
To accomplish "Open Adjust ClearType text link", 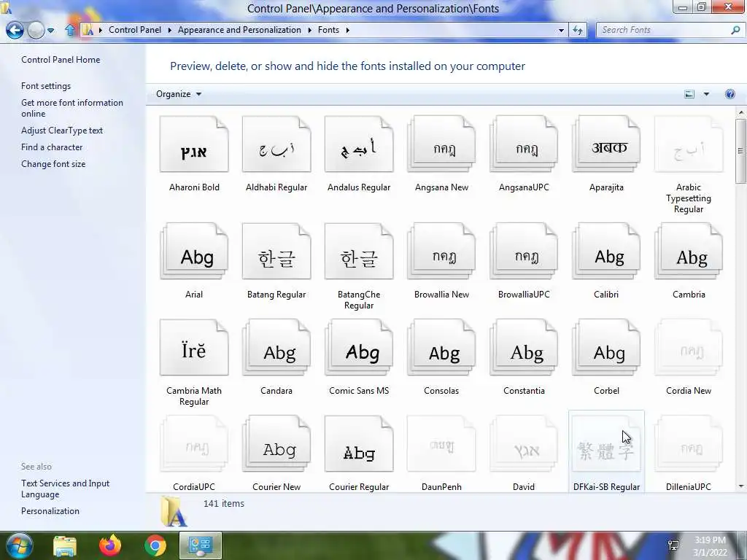I will point(62,131).
